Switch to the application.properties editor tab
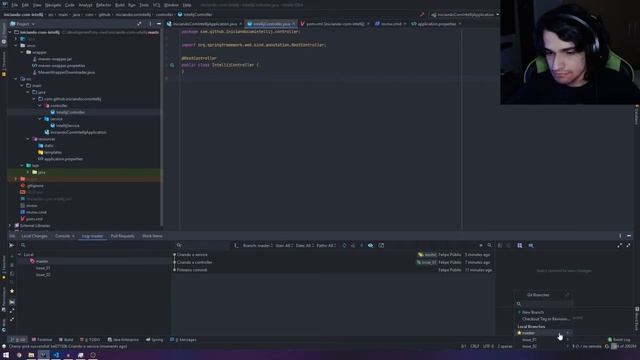Viewport: 640px width, 360px height. [436, 24]
